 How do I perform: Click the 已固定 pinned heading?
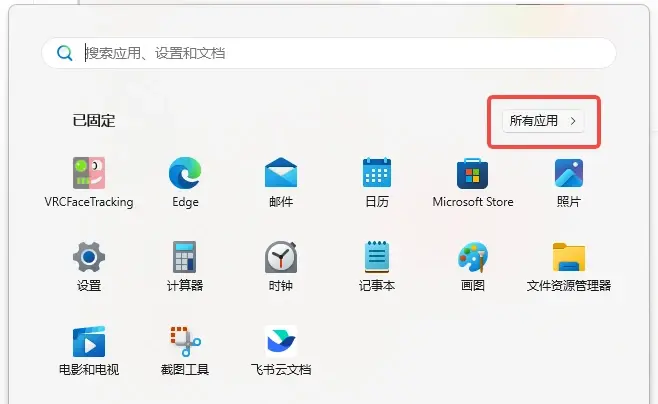(94, 121)
